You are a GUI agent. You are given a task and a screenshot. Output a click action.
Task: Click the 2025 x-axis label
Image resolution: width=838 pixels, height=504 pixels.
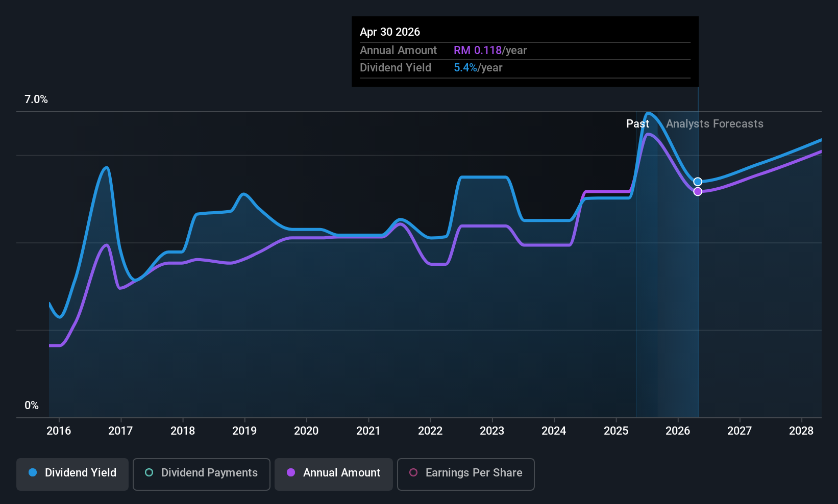point(616,431)
